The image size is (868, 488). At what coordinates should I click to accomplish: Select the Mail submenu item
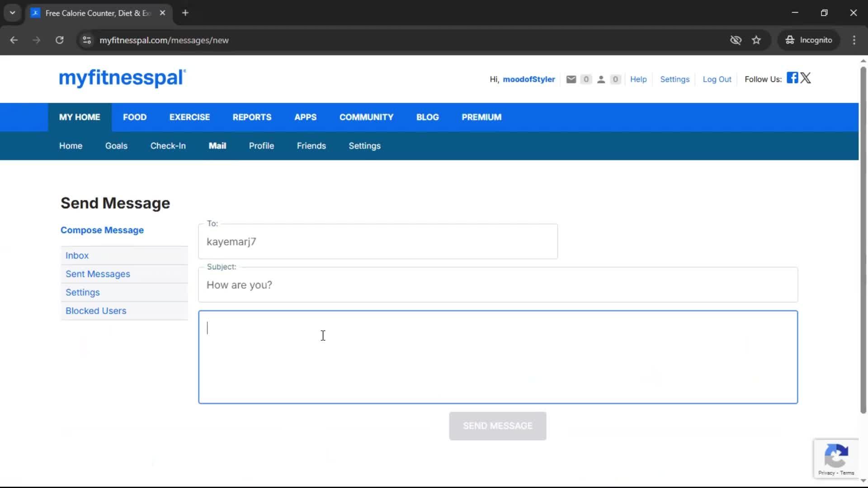tap(217, 146)
